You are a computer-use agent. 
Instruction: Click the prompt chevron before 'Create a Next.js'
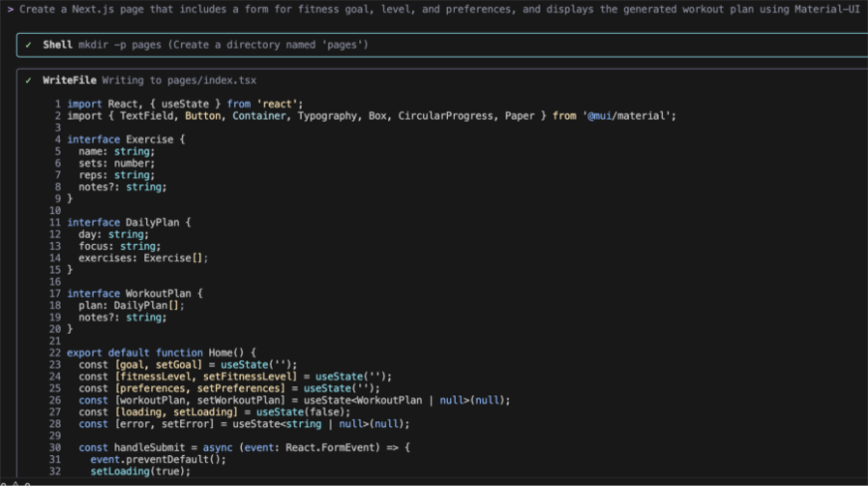tap(10, 8)
